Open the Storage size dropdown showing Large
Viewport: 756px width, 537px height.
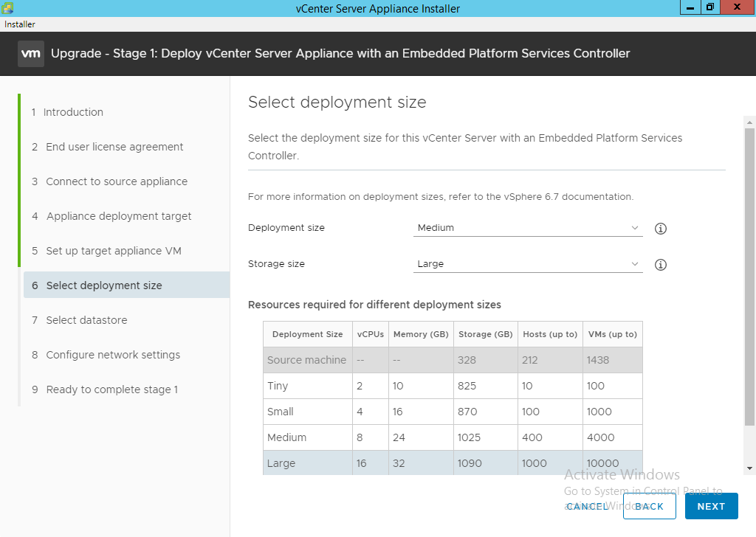click(528, 264)
